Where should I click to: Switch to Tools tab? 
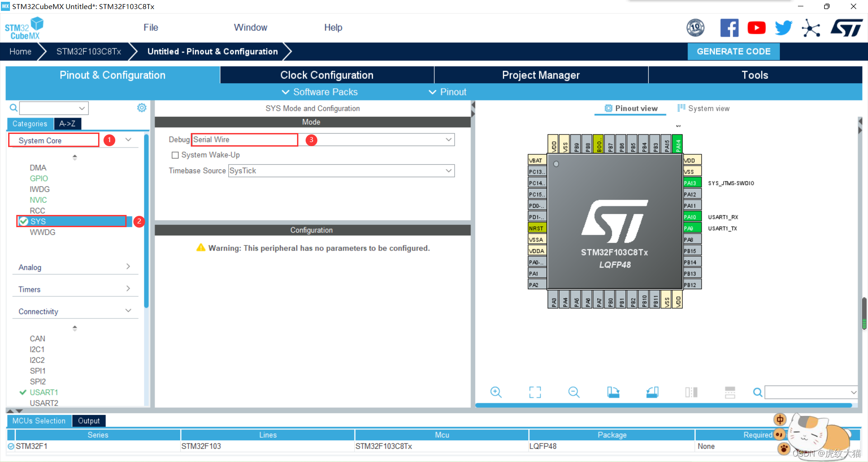(x=755, y=75)
